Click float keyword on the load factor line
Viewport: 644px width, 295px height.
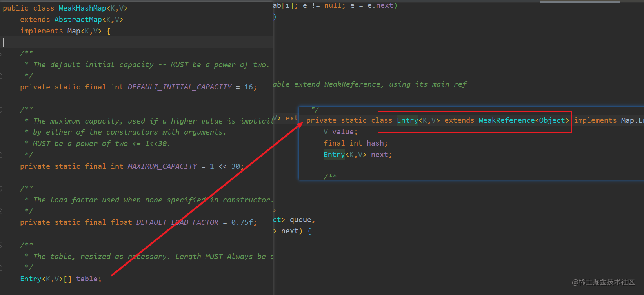click(x=121, y=222)
